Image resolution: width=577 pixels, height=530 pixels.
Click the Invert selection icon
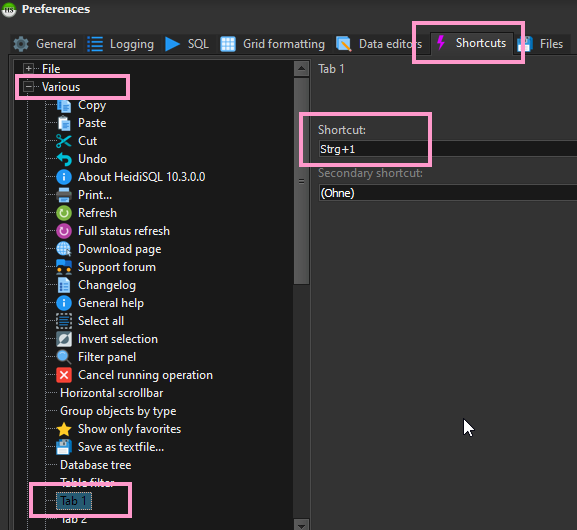(x=64, y=339)
